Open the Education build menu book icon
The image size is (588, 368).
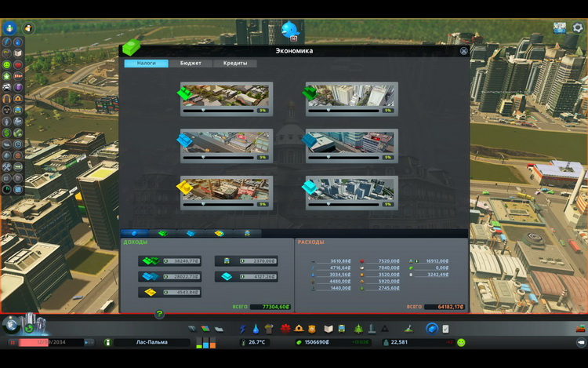pos(328,329)
